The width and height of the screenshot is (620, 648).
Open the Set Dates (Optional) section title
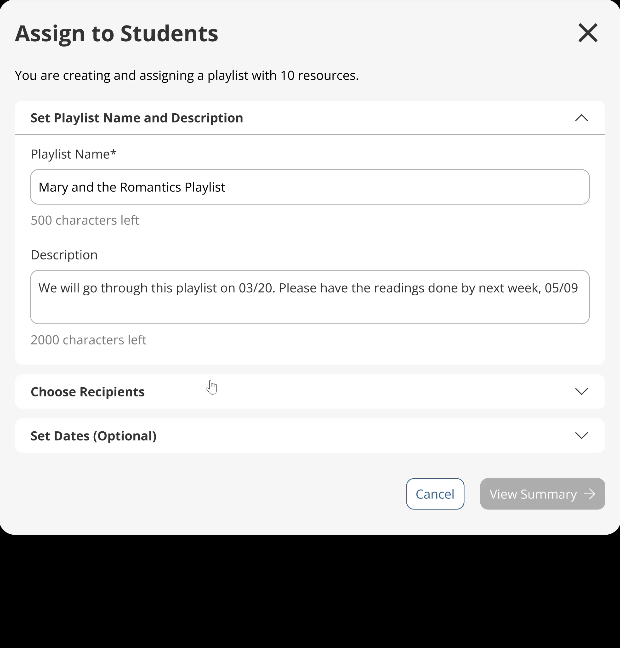point(93,436)
